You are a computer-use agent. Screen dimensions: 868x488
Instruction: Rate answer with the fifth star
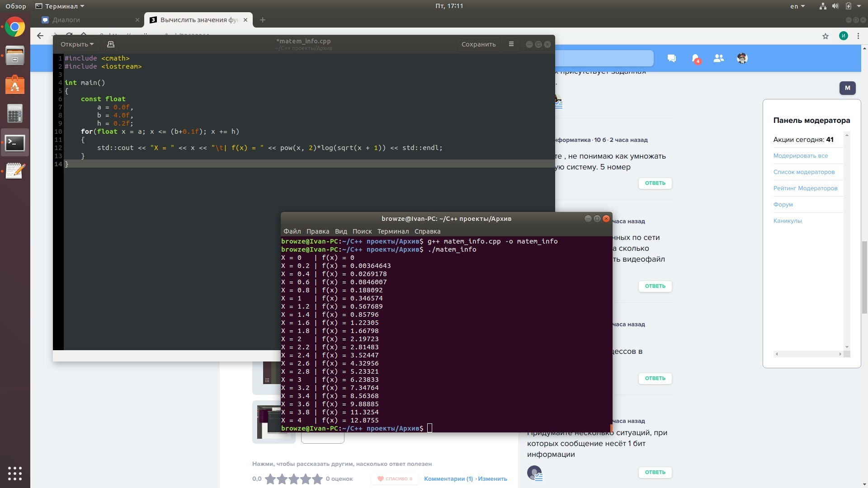tap(317, 479)
